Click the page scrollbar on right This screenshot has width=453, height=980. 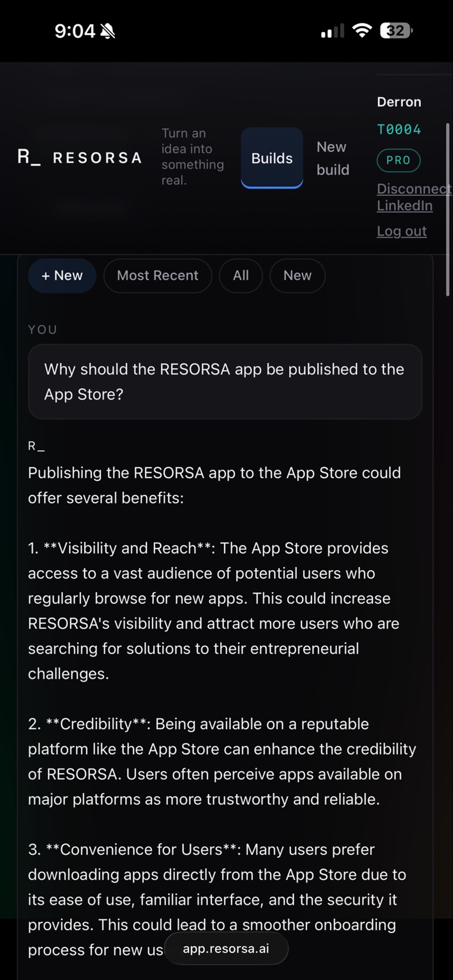pos(448,209)
